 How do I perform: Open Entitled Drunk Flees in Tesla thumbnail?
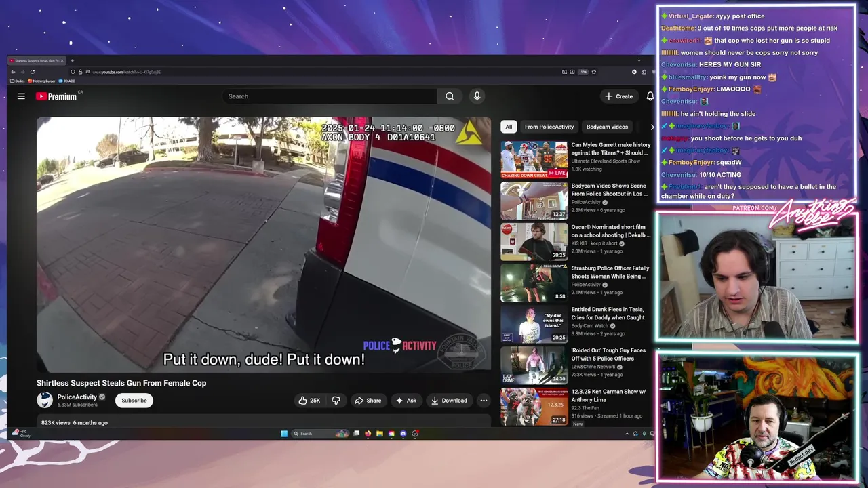pos(534,325)
